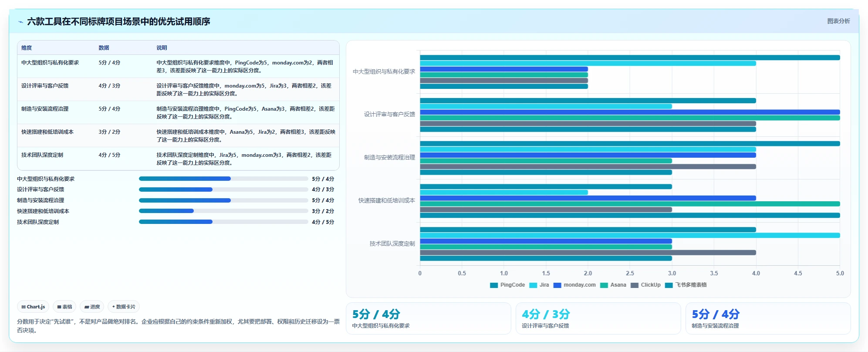Select the 进度 tag

(x=92, y=307)
